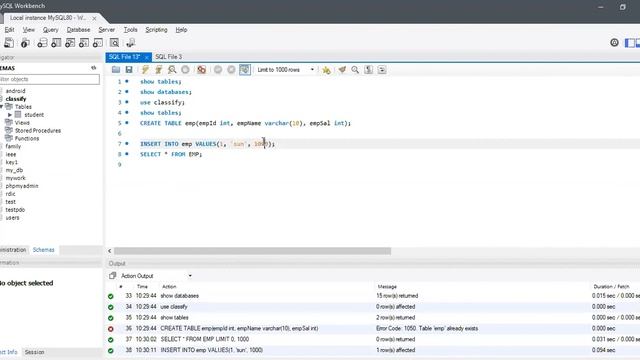Create a new schema icon
Screen dimensions: 640x360
pyautogui.click(x=42, y=43)
